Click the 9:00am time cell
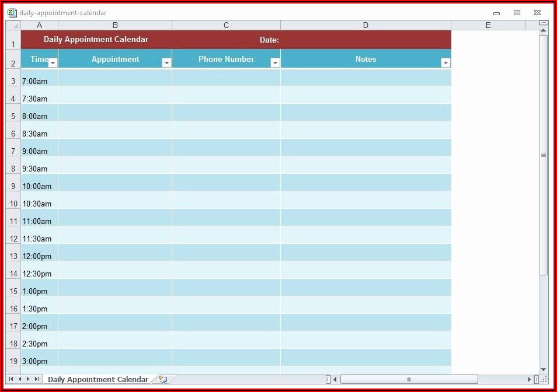Image resolution: width=557 pixels, height=392 pixels. click(39, 151)
